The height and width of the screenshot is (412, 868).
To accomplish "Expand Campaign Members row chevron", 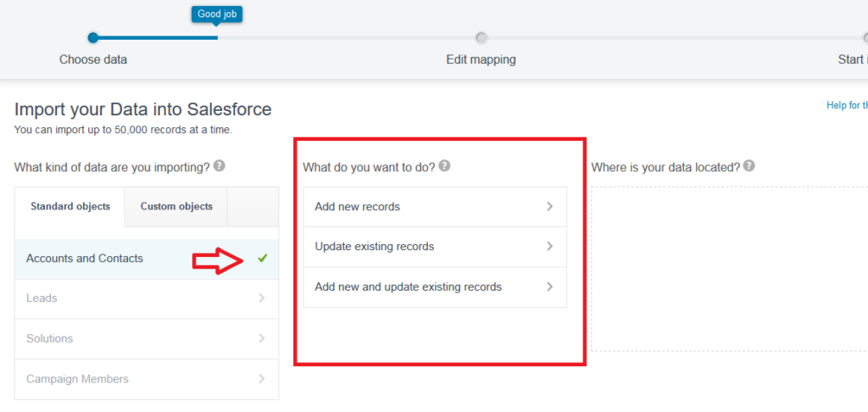I will pyautogui.click(x=262, y=379).
